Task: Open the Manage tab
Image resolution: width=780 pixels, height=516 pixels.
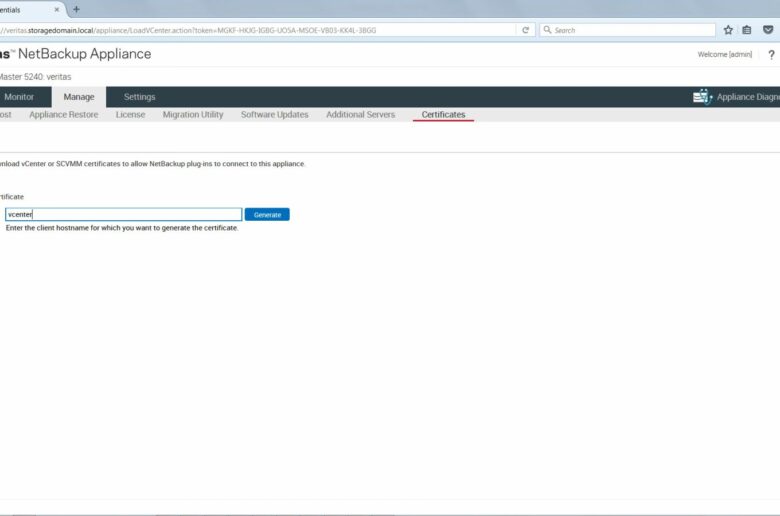Action: (x=79, y=97)
